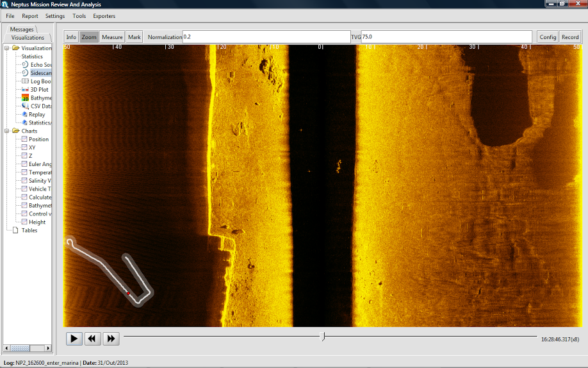
Task: Collapse the Visualization tree folder
Action: 7,48
